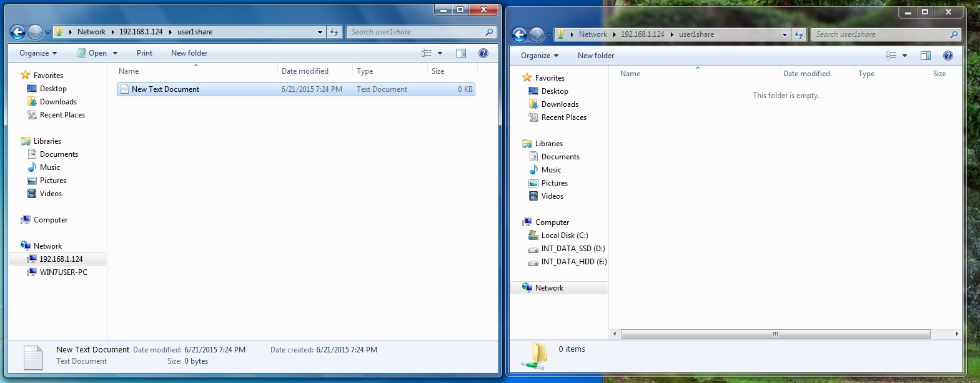Open address history dropdown in right window
Viewport: 980px width, 383px height.
(784, 34)
